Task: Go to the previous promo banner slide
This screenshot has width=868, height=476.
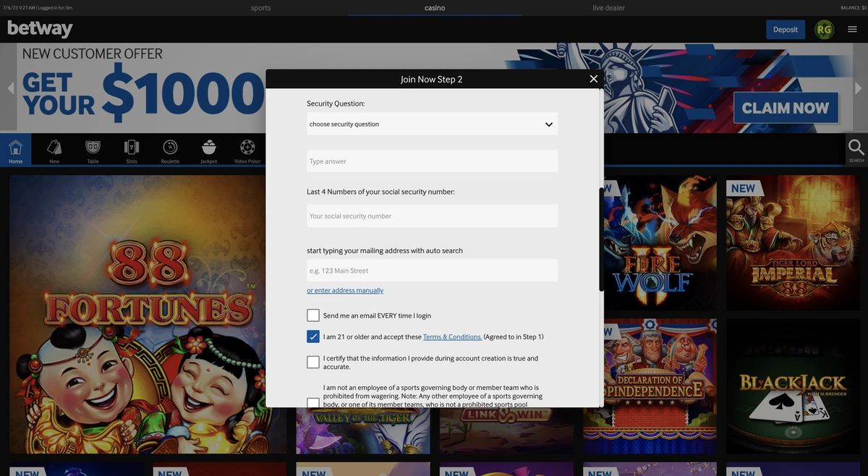Action: coord(10,88)
